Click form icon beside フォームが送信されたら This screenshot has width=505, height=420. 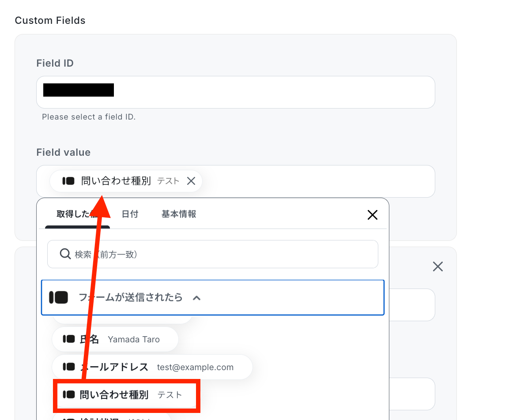click(x=59, y=297)
